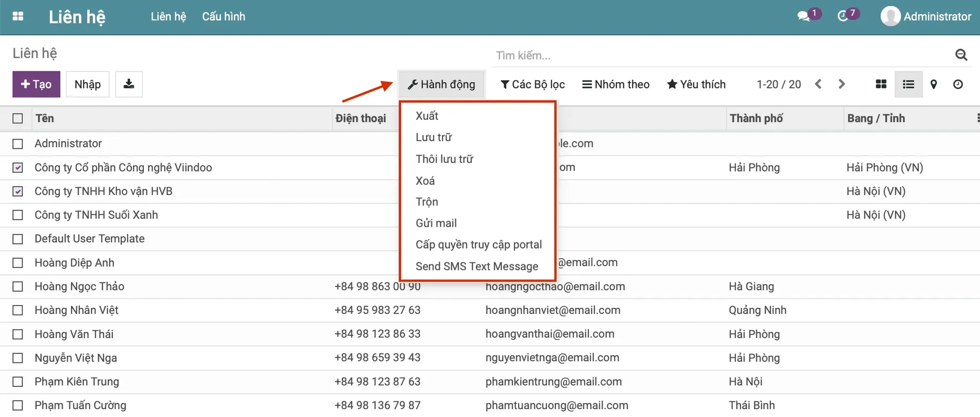Choose Lưu trữ from action menu
The image size is (980, 417).
coord(433,137)
